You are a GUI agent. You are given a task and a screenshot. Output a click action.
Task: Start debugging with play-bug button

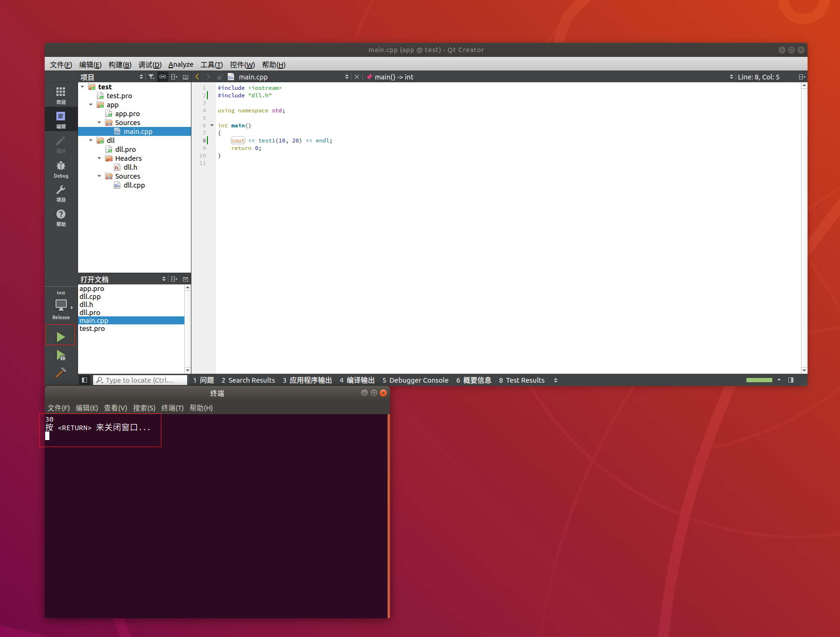61,355
